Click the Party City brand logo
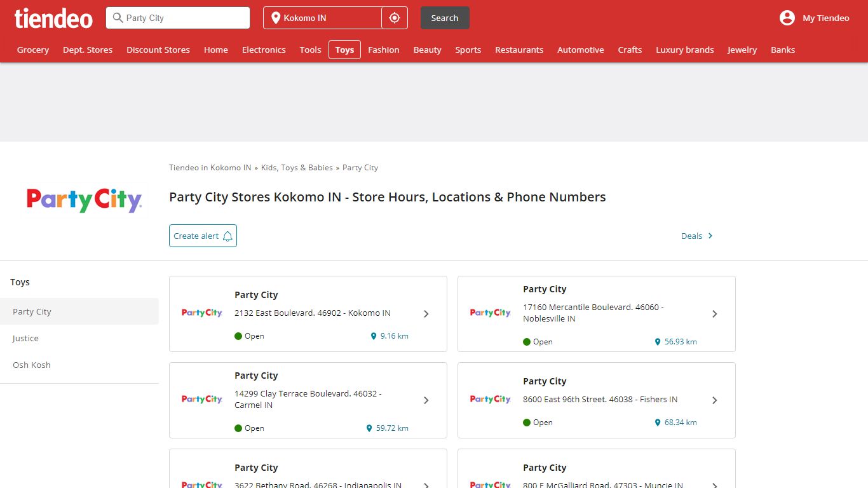 tap(85, 200)
